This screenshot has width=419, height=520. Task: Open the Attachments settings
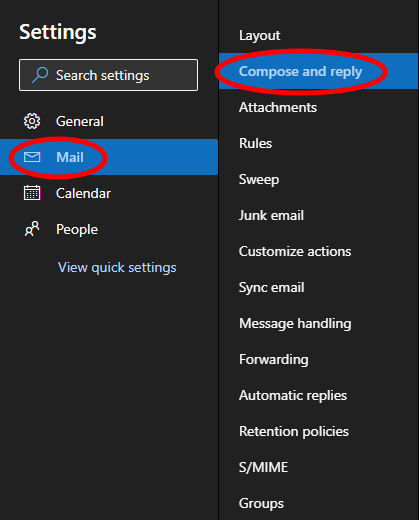pos(318,107)
